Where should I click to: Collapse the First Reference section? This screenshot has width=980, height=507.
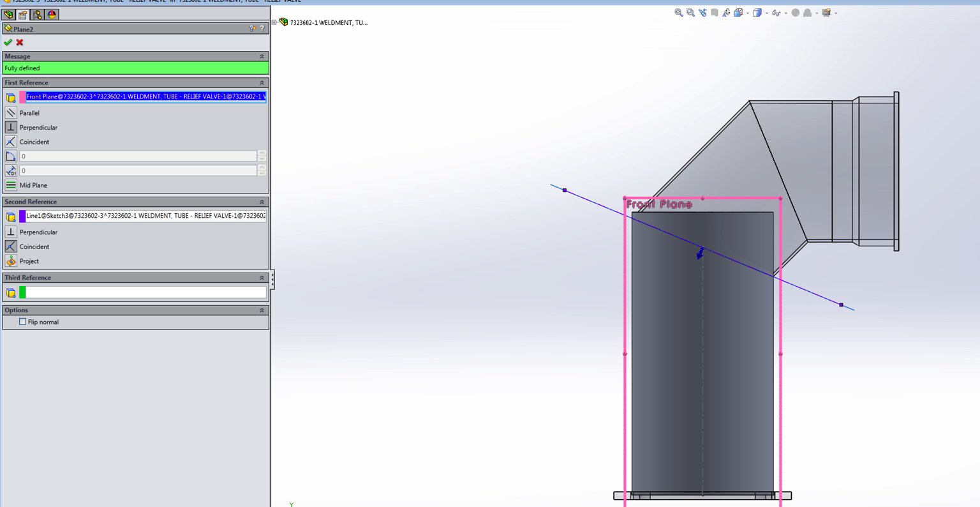(262, 82)
